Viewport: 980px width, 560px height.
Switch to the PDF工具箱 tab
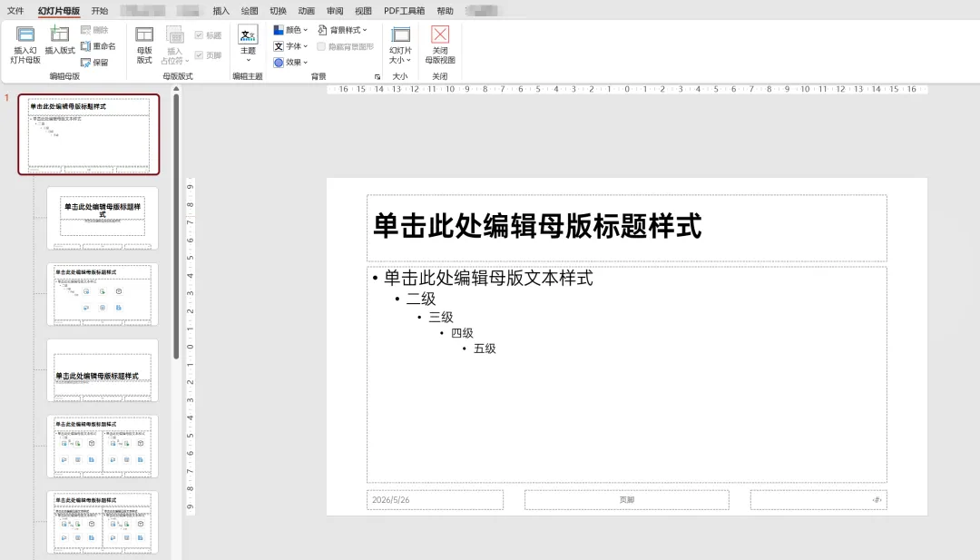pos(405,11)
